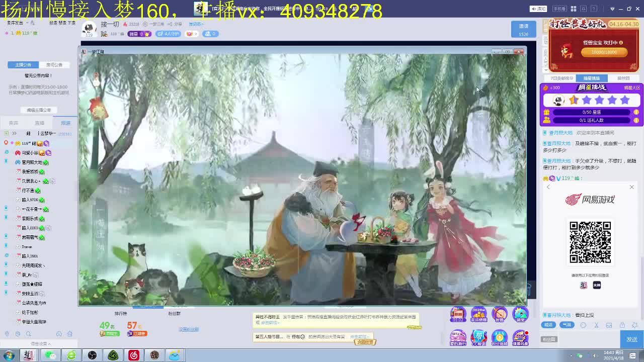Image resolution: width=644 pixels, height=362 pixels.
Task: Click the 摘星 star badge under streamer name
Action: (139, 34)
